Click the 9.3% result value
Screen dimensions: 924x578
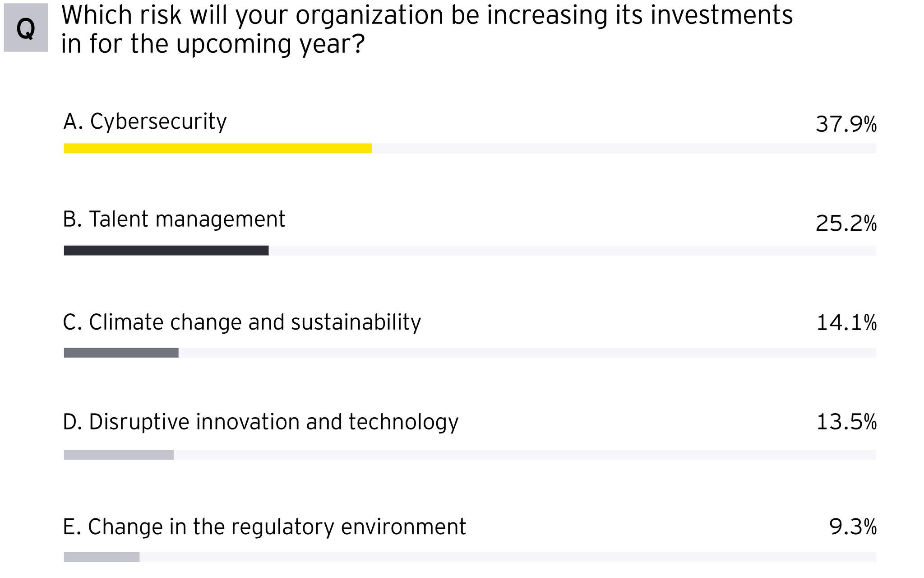pyautogui.click(x=853, y=527)
